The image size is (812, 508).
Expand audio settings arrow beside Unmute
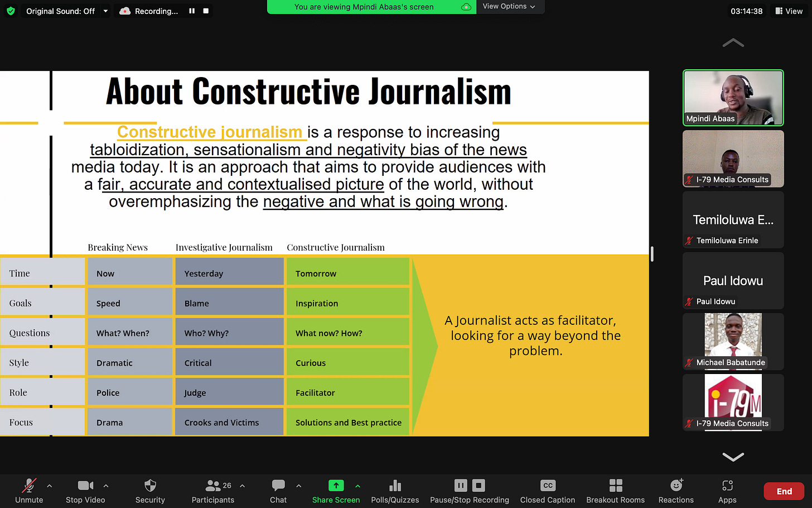(x=50, y=486)
